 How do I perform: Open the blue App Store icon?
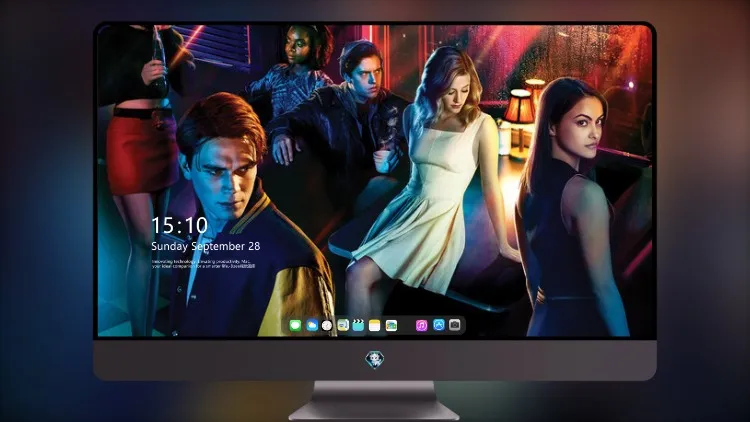(439, 325)
